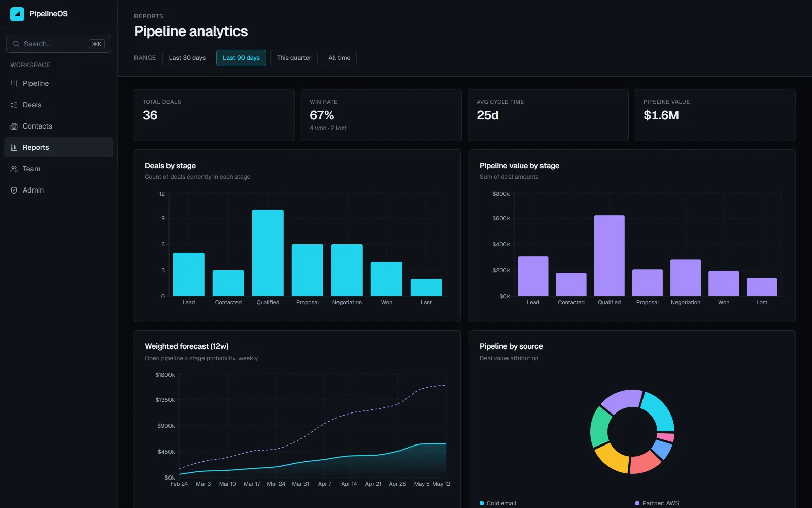Click the 'Pipeline analytics' page heading

coord(191,31)
